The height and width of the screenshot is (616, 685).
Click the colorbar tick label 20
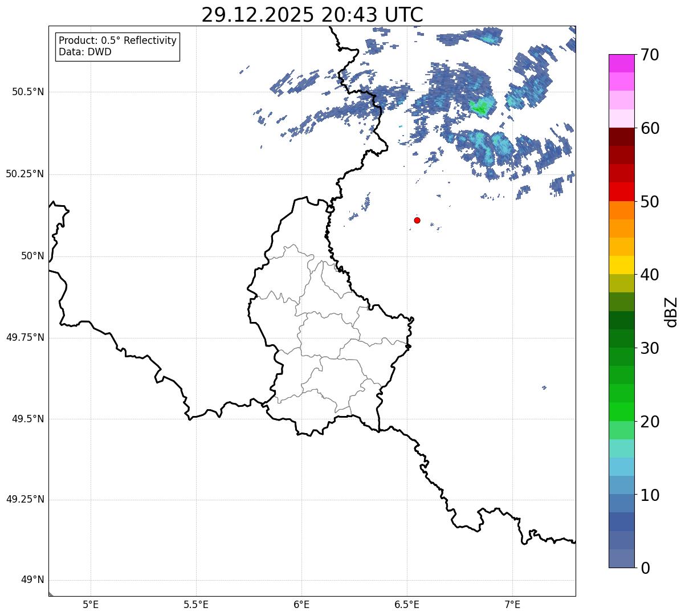651,422
